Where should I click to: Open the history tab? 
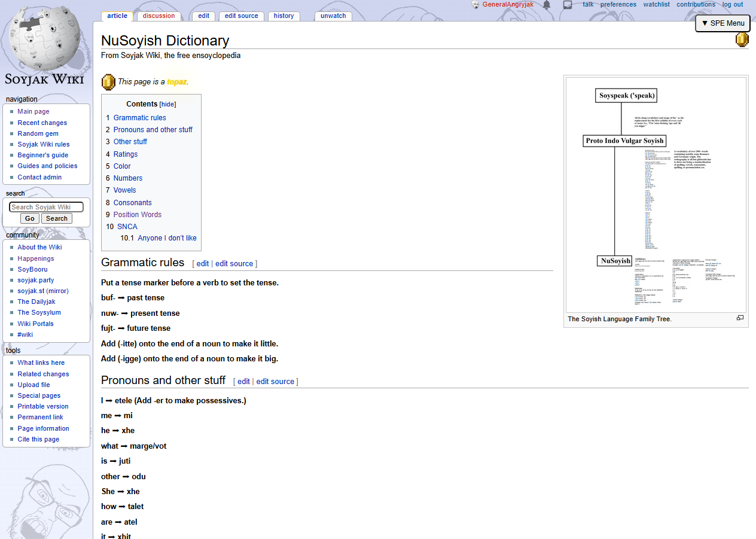[x=283, y=16]
